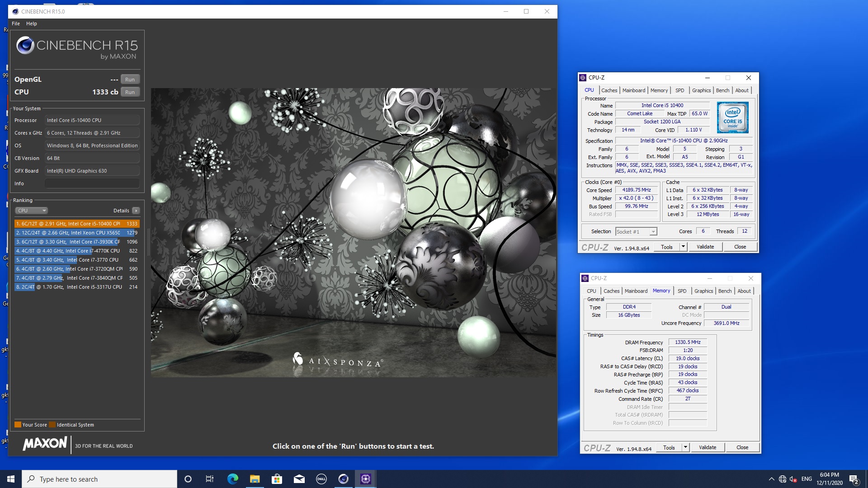Select ranking entry Intel Core i7-3930K
This screenshot has height=488, width=868.
(x=77, y=242)
